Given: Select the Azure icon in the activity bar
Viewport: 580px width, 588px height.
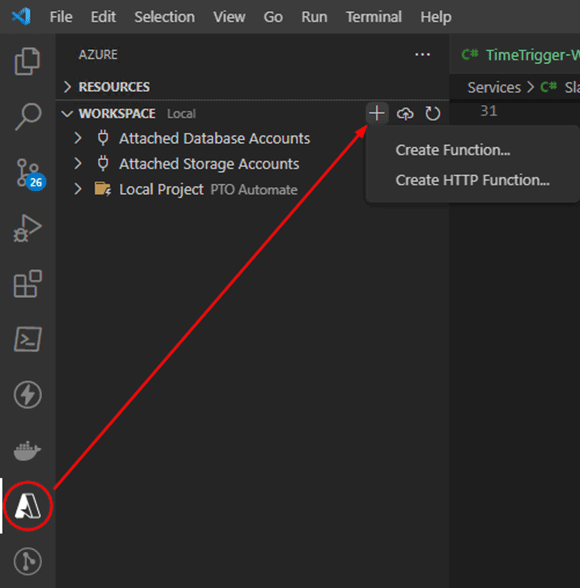Looking at the screenshot, I should (28, 506).
